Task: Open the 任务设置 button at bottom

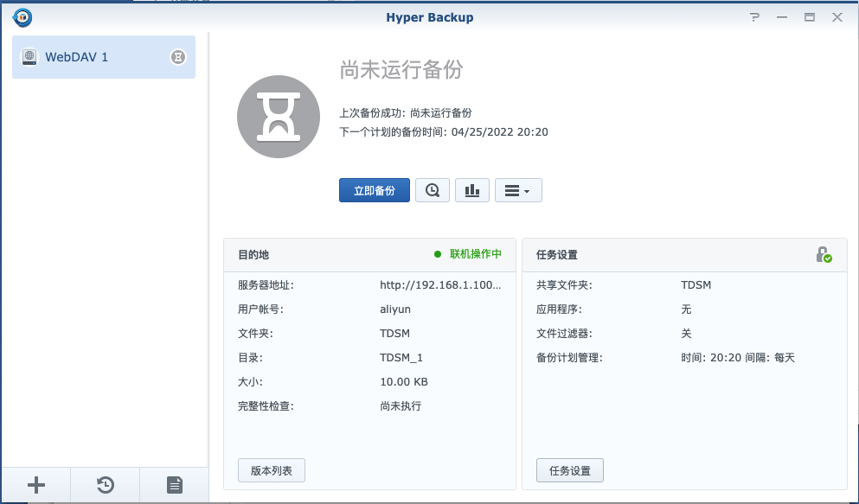Action: (x=570, y=470)
